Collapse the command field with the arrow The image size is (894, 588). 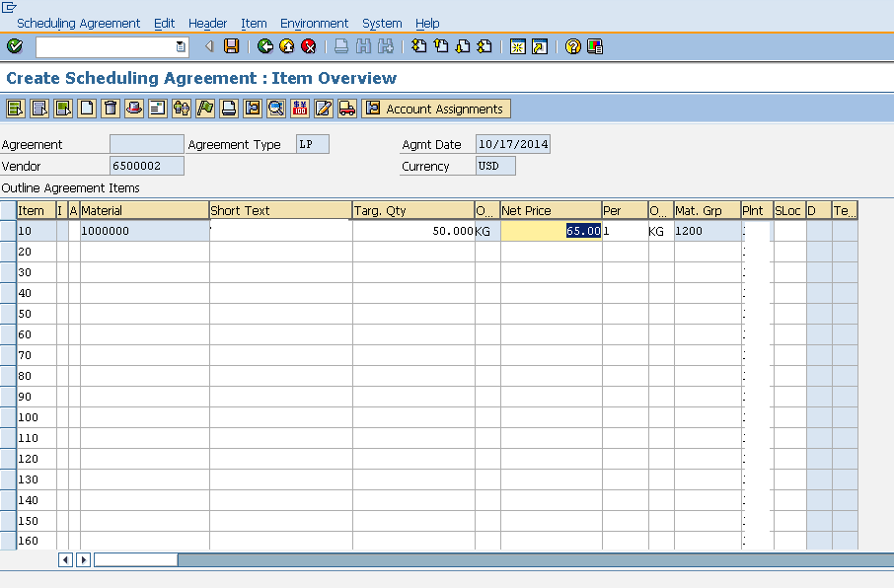(209, 46)
